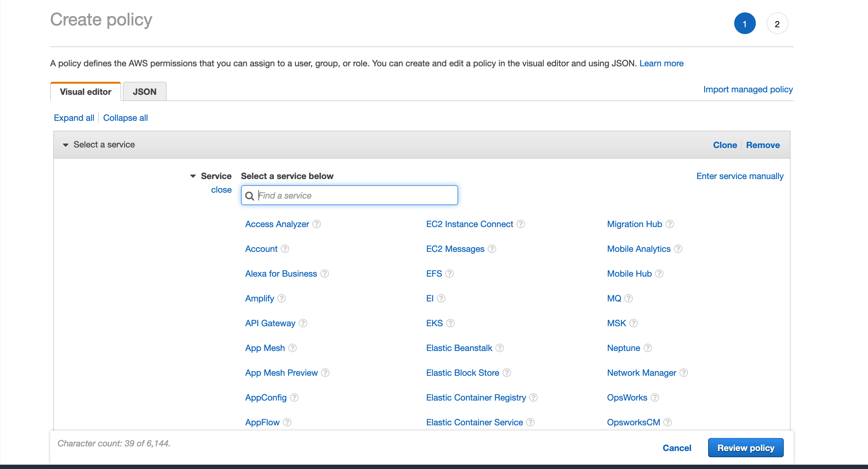Click search magnifier icon in service field

[249, 196]
